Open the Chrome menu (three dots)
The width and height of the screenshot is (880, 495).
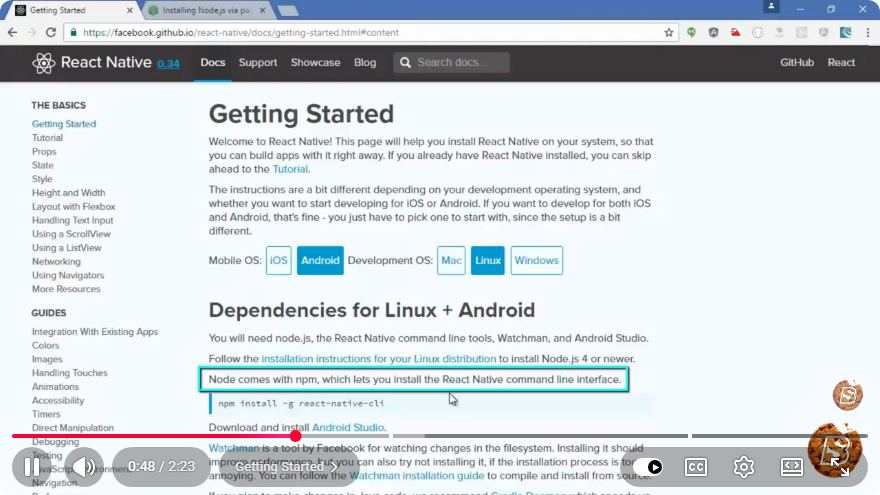tap(868, 33)
